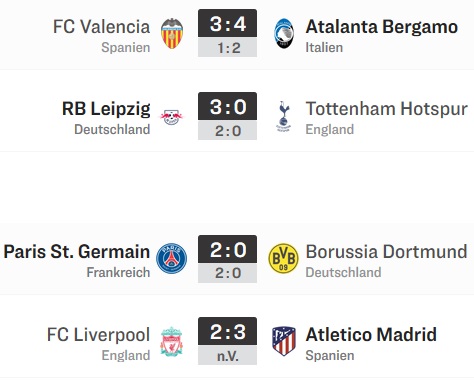The height and width of the screenshot is (380, 474).
Task: Click the Borussia Dortmund BVB logo
Action: 283,258
